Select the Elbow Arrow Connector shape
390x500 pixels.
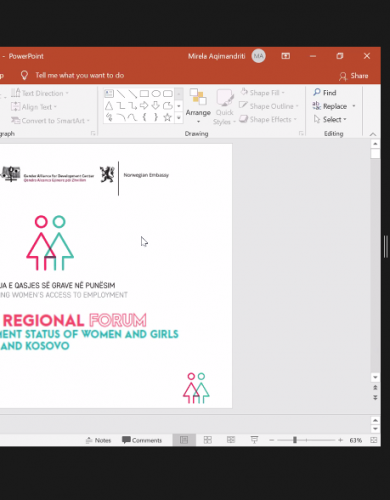[133, 106]
